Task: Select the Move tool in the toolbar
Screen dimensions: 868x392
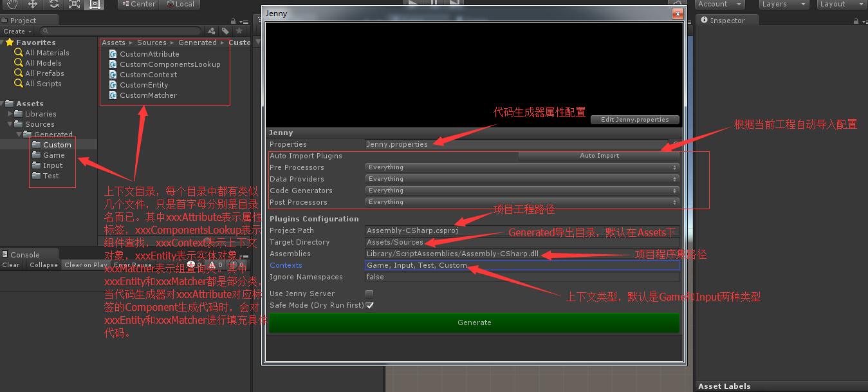Action: pos(32,4)
